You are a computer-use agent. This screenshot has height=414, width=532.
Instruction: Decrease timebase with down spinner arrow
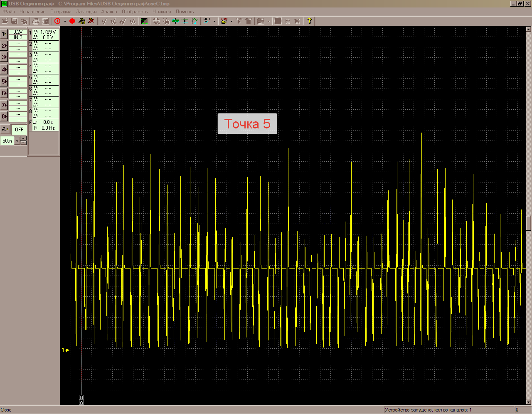[23, 143]
